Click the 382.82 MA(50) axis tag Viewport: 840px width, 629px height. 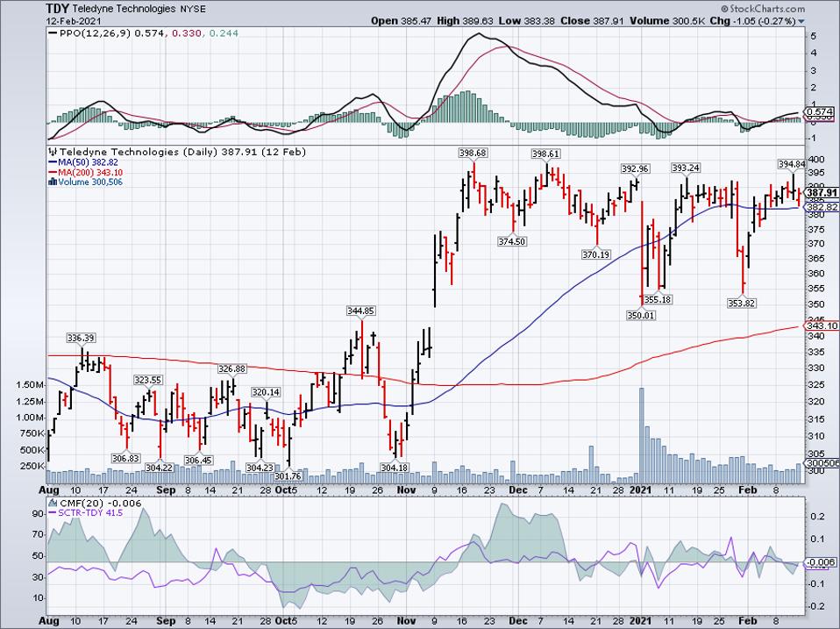pos(822,207)
